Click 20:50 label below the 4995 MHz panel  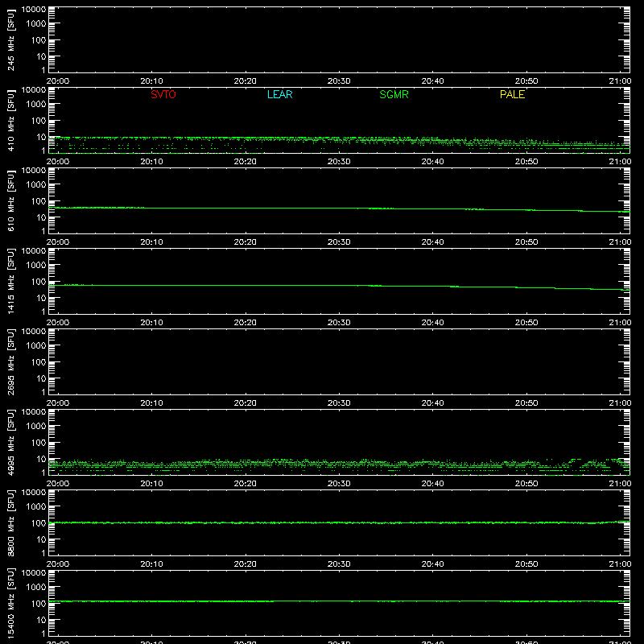tap(526, 484)
